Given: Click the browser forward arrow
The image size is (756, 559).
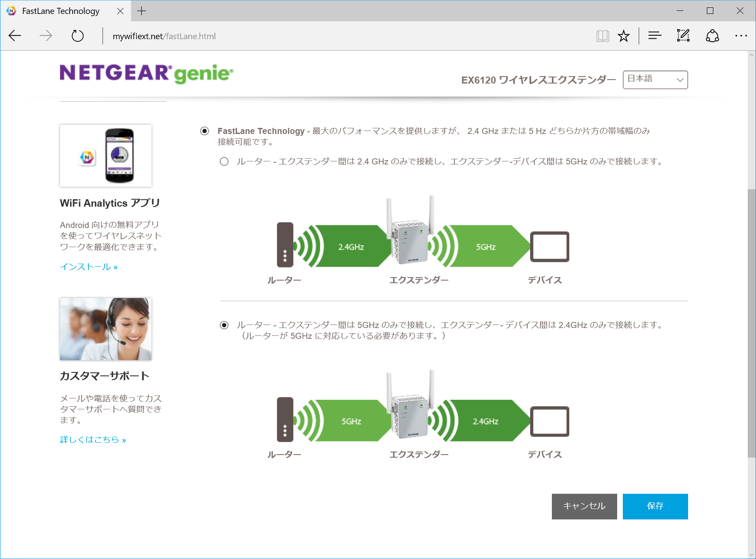Looking at the screenshot, I should pos(46,36).
